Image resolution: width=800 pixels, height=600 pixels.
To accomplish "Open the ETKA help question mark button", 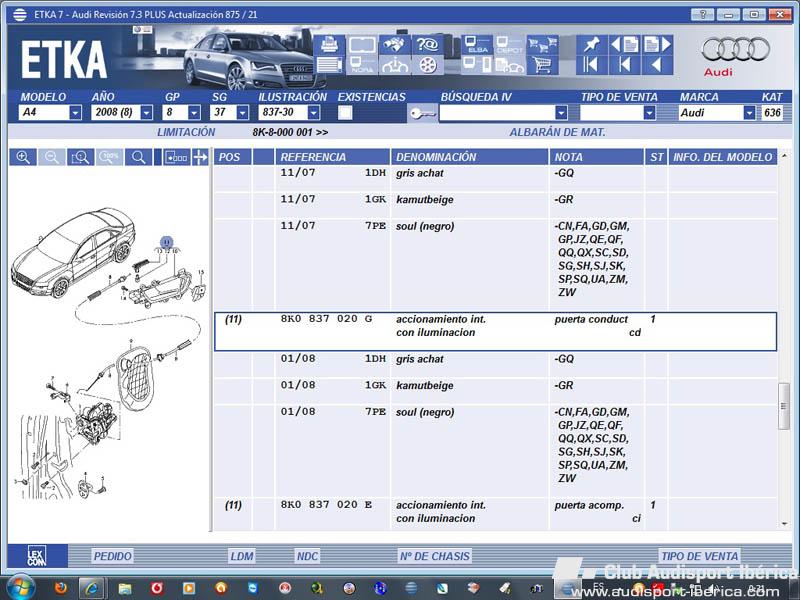I will 703,14.
